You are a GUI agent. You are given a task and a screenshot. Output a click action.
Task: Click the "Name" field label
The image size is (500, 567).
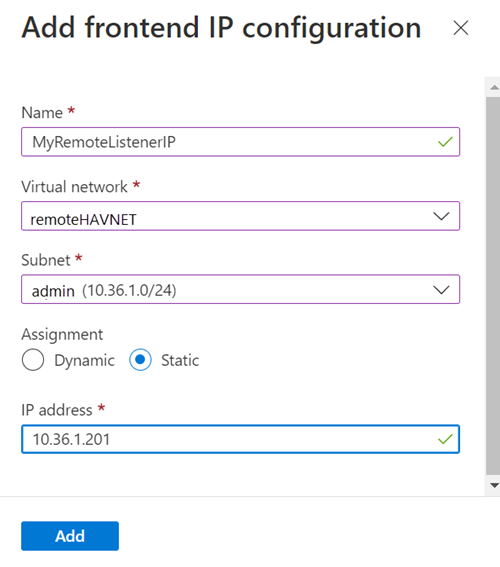pos(42,113)
